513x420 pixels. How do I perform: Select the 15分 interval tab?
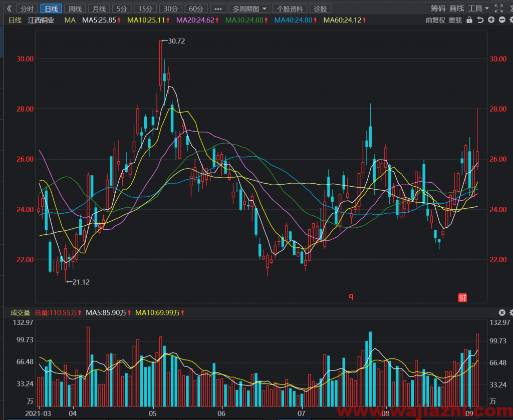pos(145,9)
